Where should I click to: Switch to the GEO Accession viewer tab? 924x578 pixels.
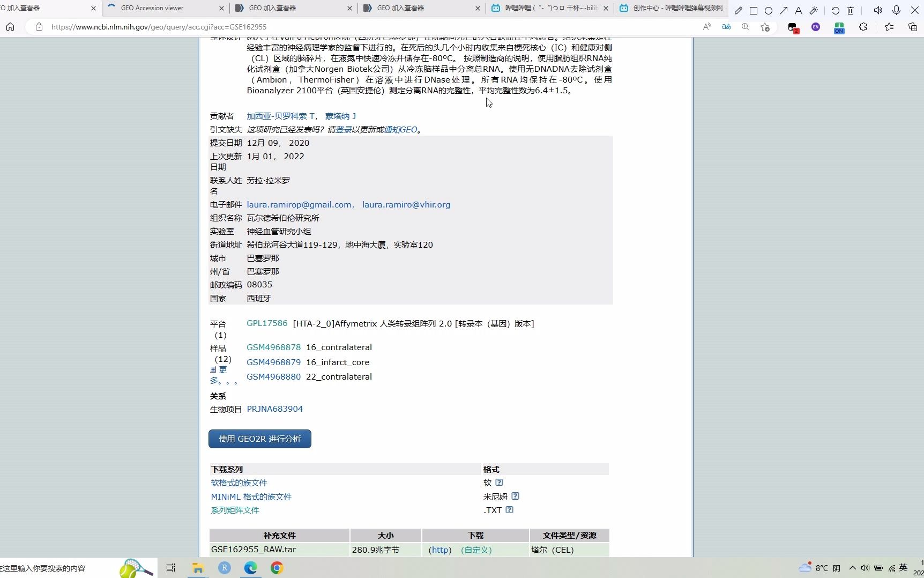153,8
